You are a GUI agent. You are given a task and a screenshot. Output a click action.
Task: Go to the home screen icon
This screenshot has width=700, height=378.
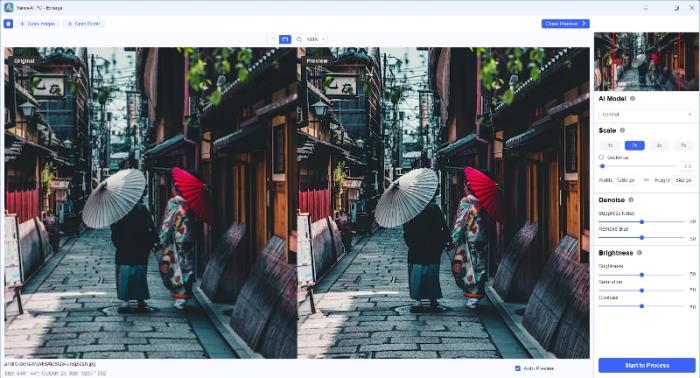click(8, 24)
